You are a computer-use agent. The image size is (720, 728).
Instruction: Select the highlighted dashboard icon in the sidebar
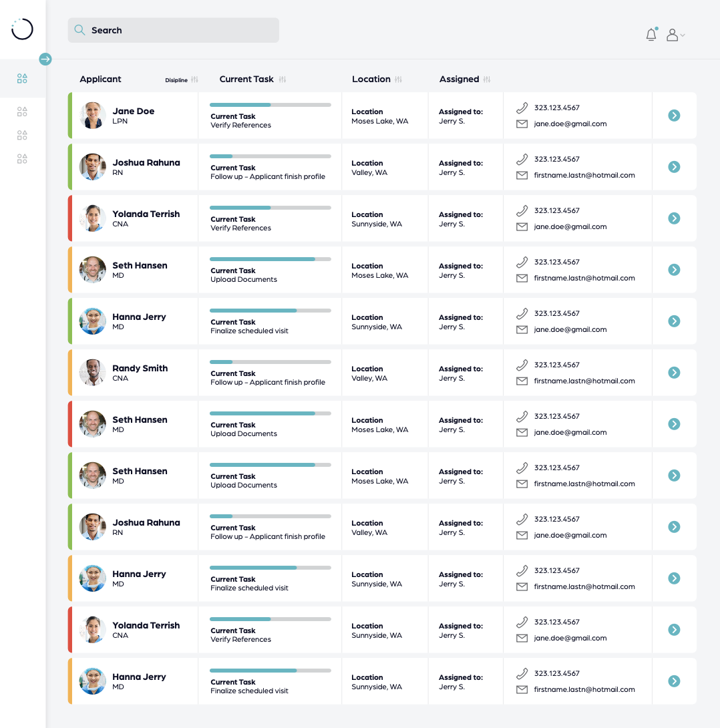pyautogui.click(x=22, y=79)
